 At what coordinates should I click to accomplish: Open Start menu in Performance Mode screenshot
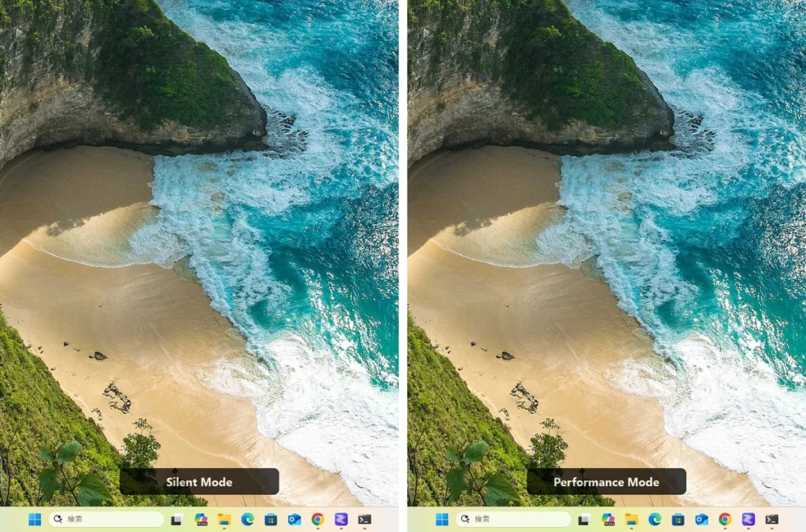coord(442,519)
